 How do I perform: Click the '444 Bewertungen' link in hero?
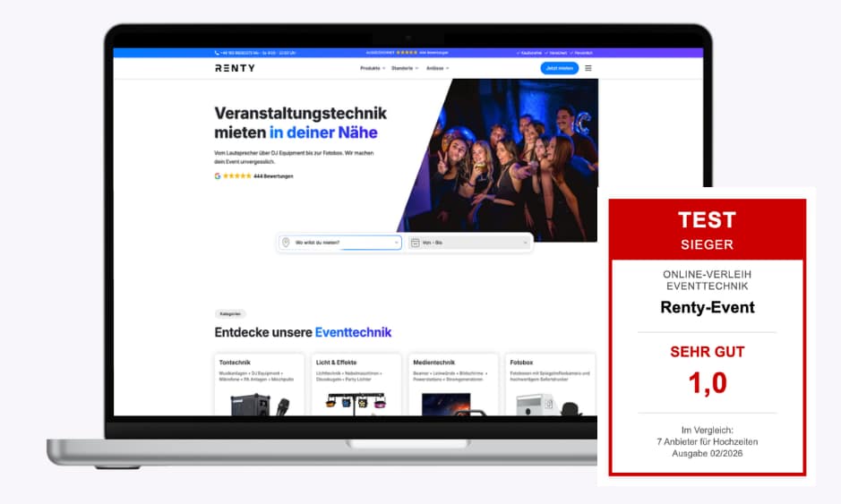[x=273, y=176]
